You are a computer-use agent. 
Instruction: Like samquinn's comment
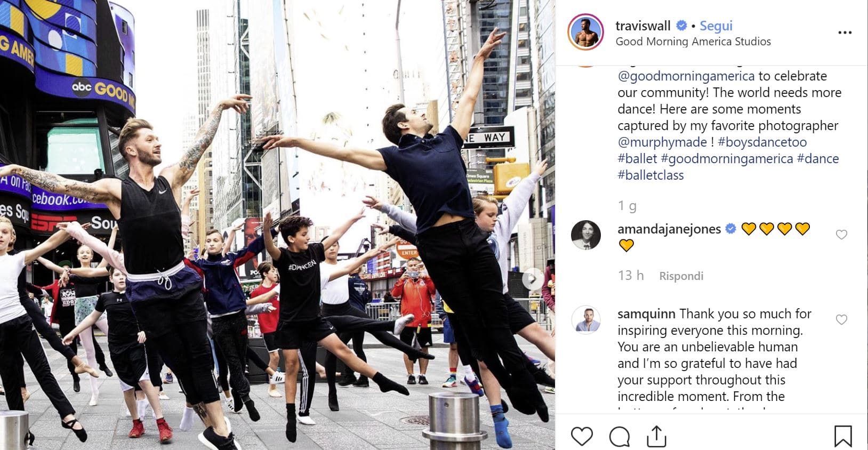841,319
